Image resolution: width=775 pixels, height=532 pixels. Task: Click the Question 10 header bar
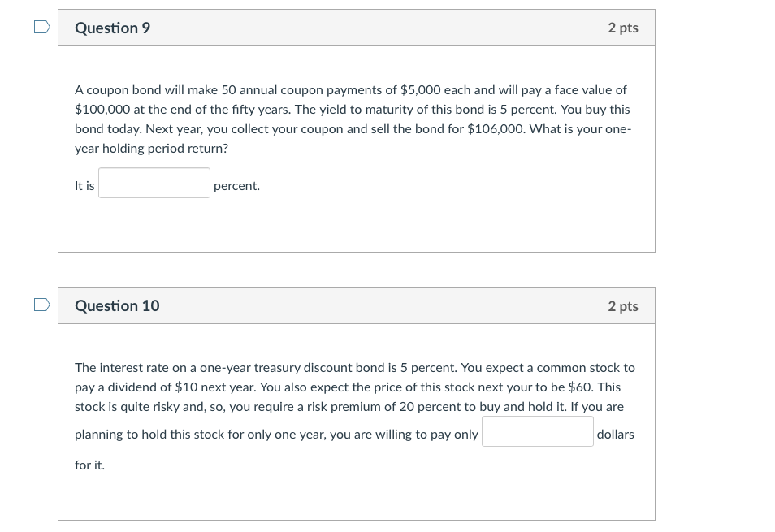356,305
